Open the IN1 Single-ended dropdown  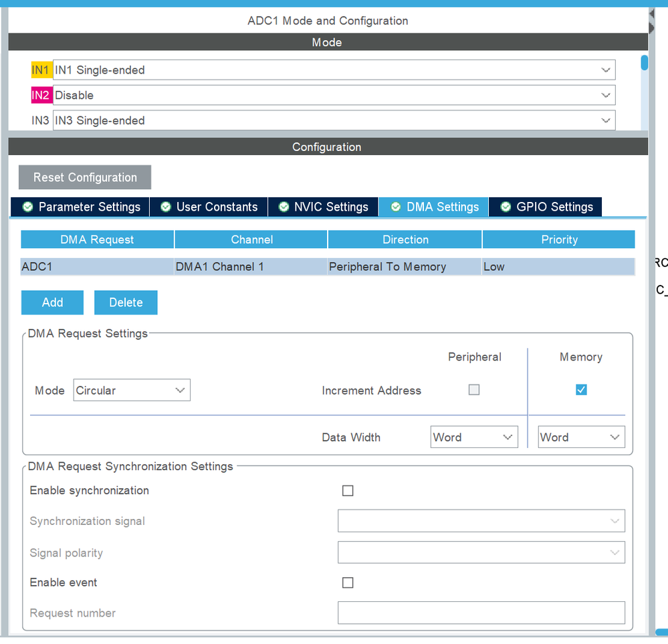[x=334, y=70]
